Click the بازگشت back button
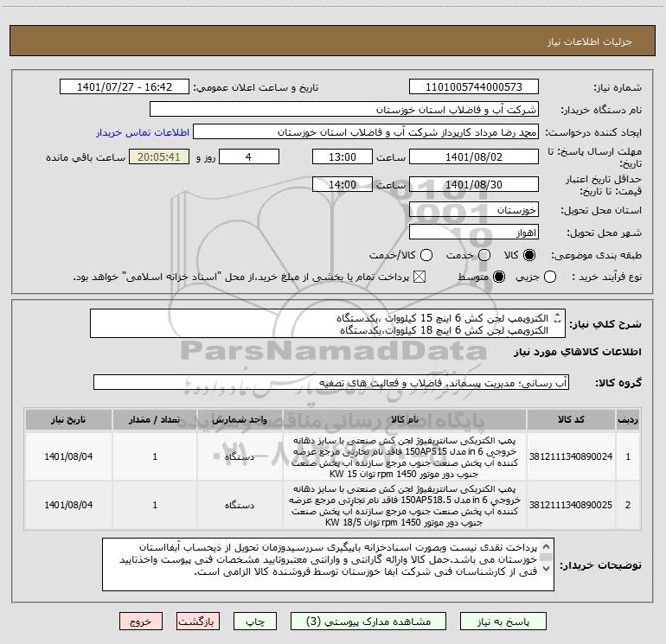Viewport: 666px width, 644px height. pos(198,622)
